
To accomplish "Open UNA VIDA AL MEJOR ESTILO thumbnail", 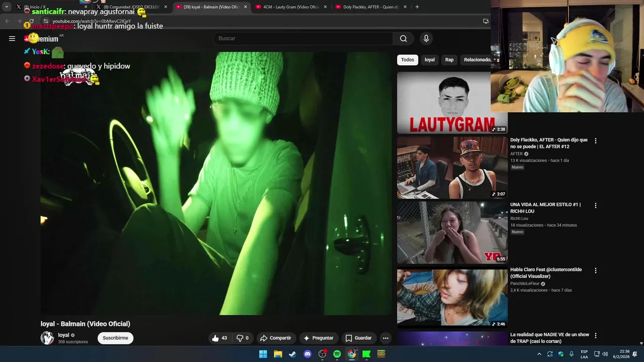I will tap(452, 233).
